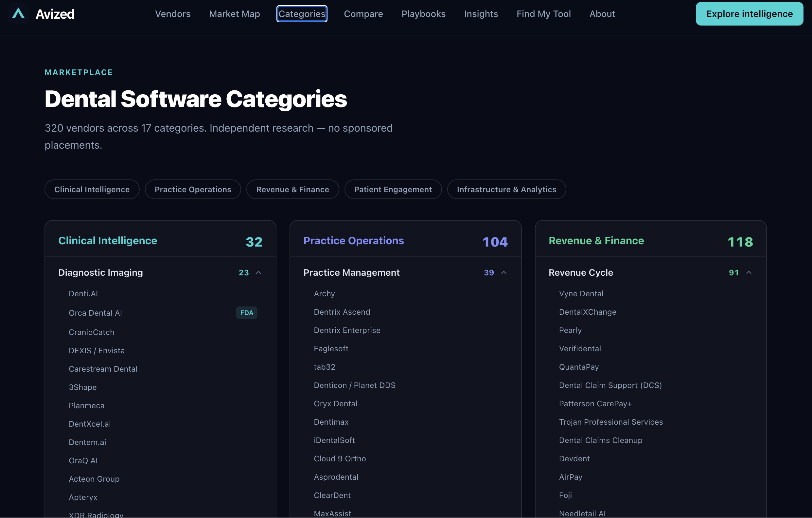
Task: Open Dentrix Ascend vendor
Action: click(x=342, y=312)
